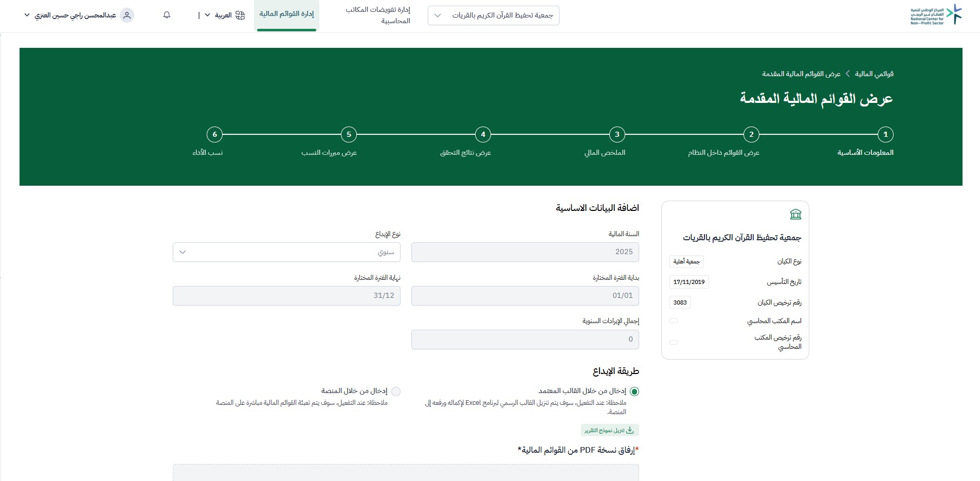Click the تنزيل نموذج التقرير button
980x481 pixels.
pos(610,430)
